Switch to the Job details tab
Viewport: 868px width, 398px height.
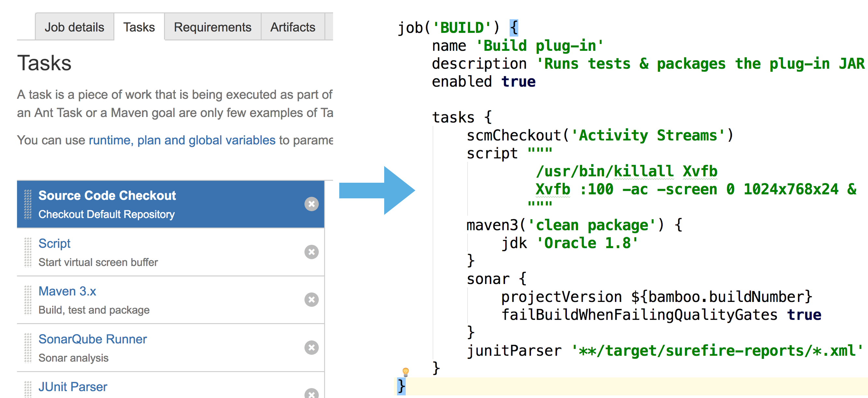click(75, 27)
